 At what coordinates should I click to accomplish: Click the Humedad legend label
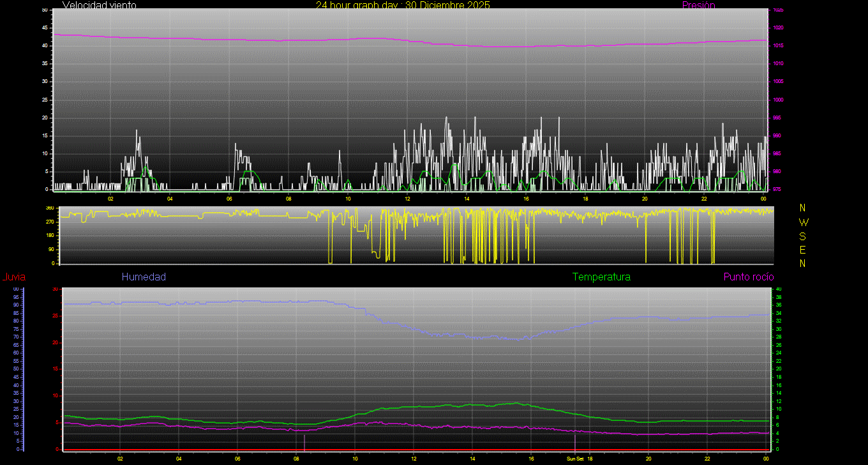pos(144,277)
